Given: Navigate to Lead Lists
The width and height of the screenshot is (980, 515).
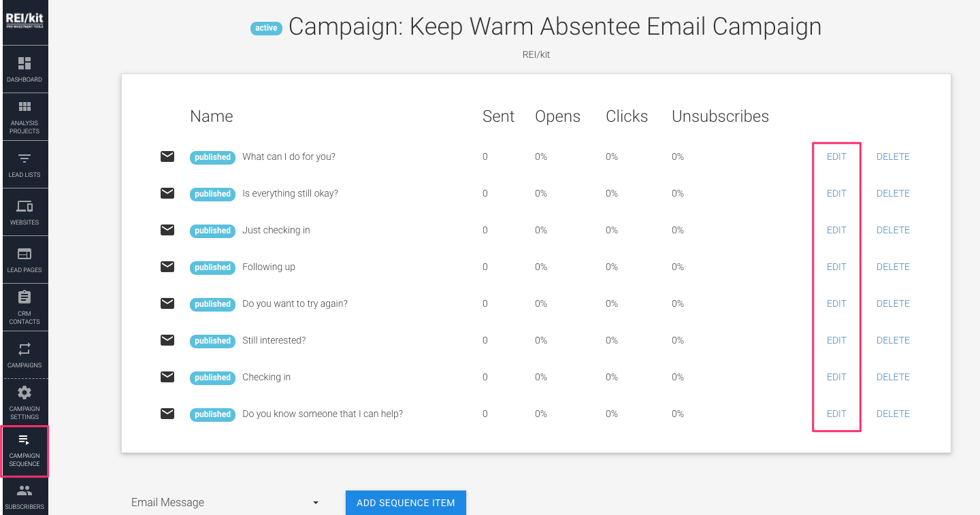Looking at the screenshot, I should click(x=24, y=164).
